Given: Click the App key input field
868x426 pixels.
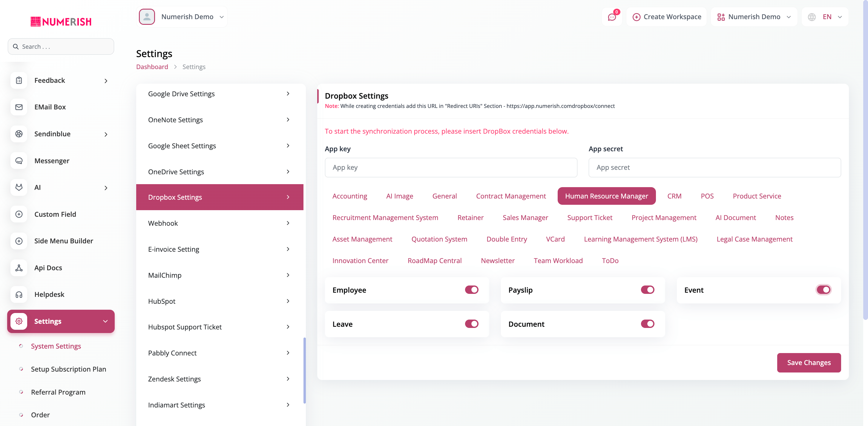Looking at the screenshot, I should [x=451, y=168].
